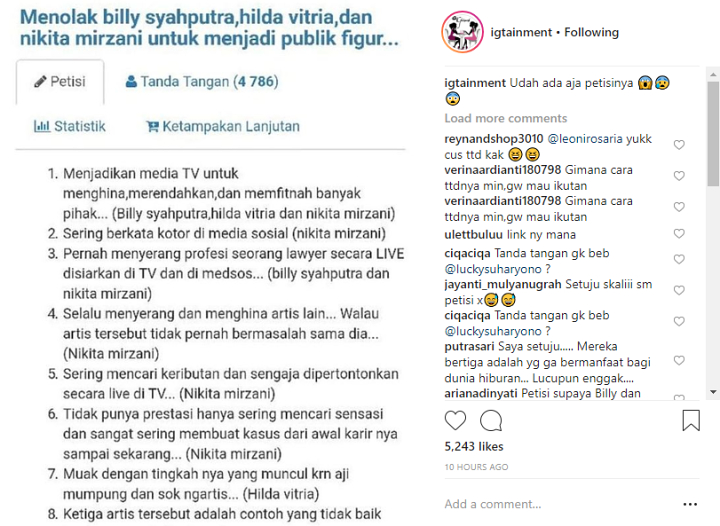Load more comments
This screenshot has width=720, height=526.
coord(506,118)
